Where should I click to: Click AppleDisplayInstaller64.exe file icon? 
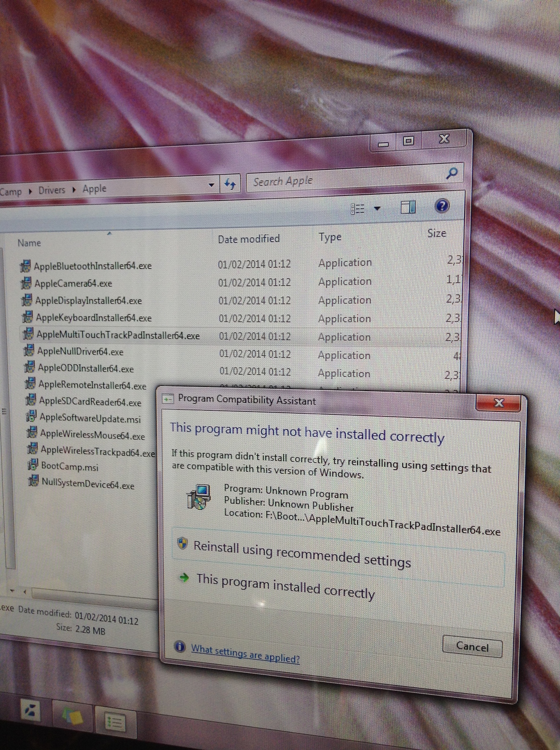click(26, 300)
